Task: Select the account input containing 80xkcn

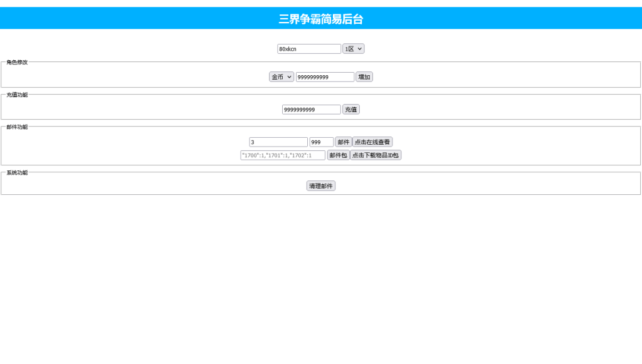Action: [x=308, y=48]
